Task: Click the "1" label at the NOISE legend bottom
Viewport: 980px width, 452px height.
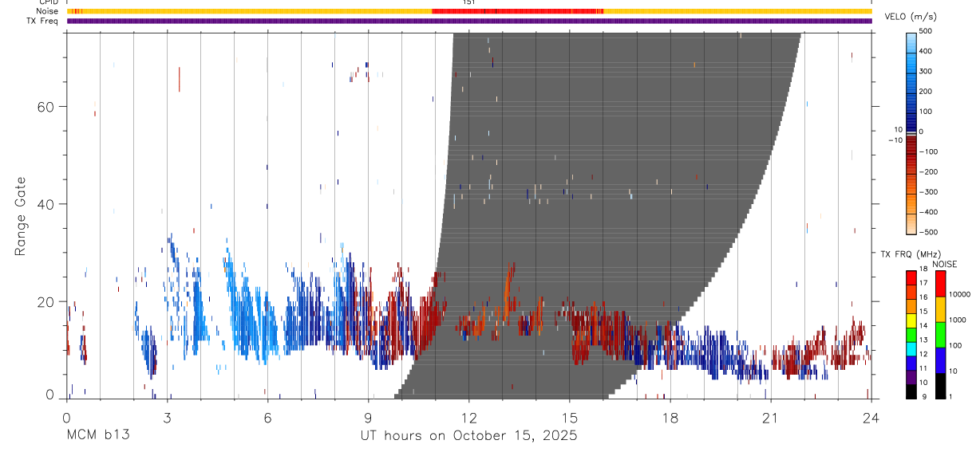Action: [x=950, y=396]
